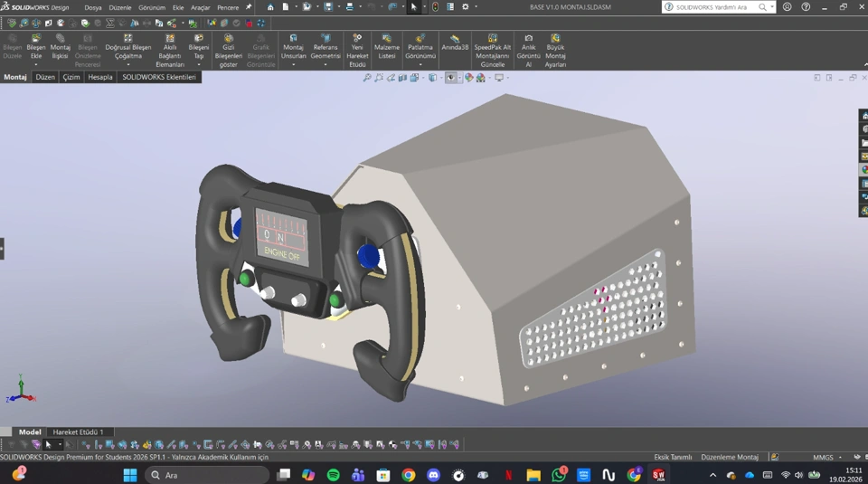Switch to the Hesapla tab
The height and width of the screenshot is (484, 868).
(100, 78)
